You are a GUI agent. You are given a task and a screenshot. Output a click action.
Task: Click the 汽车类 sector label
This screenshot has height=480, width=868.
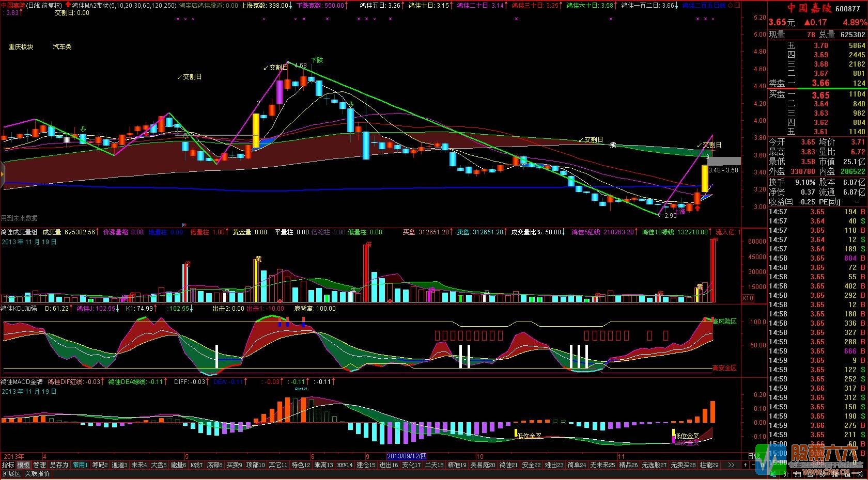click(62, 46)
